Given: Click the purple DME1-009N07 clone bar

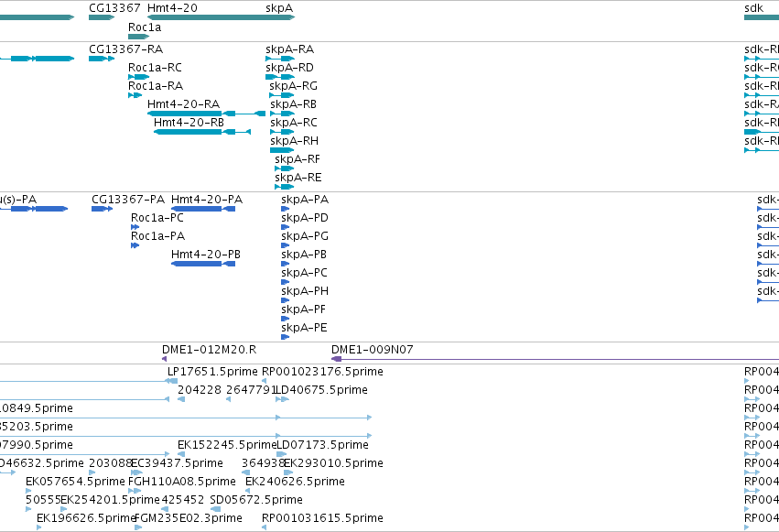Looking at the screenshot, I should pos(555,359).
